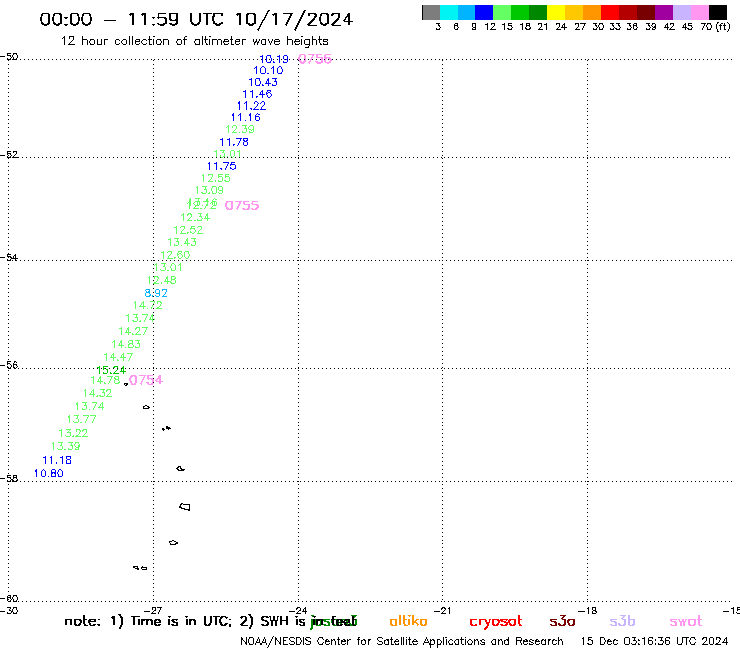Click the orange swatch in the color scale
Screen dimensions: 740x650
[592, 12]
